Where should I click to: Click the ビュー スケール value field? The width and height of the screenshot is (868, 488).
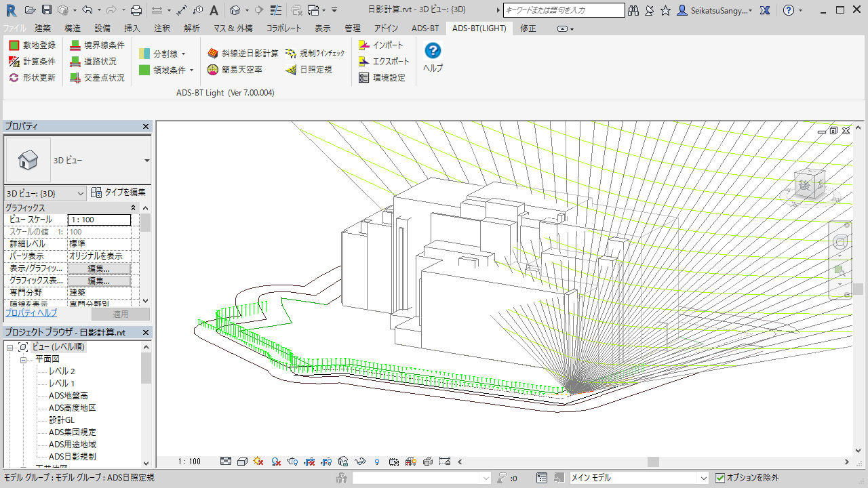point(99,220)
